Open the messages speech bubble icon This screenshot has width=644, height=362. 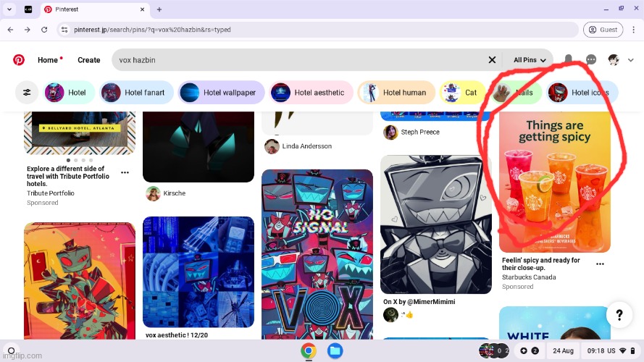[x=591, y=60]
